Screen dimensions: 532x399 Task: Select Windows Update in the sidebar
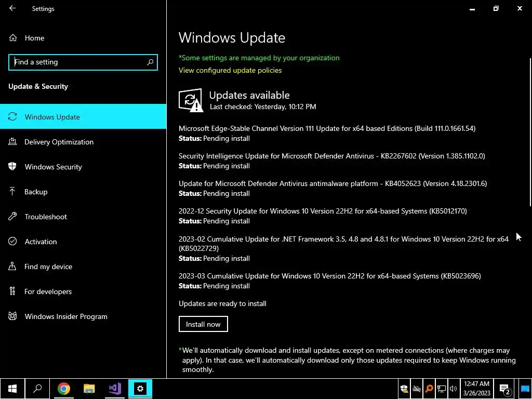coord(83,117)
